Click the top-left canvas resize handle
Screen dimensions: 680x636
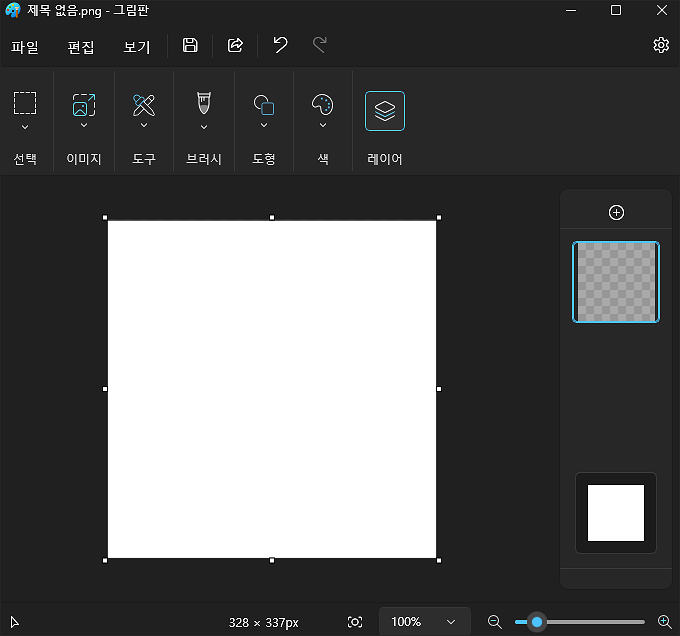click(x=105, y=218)
